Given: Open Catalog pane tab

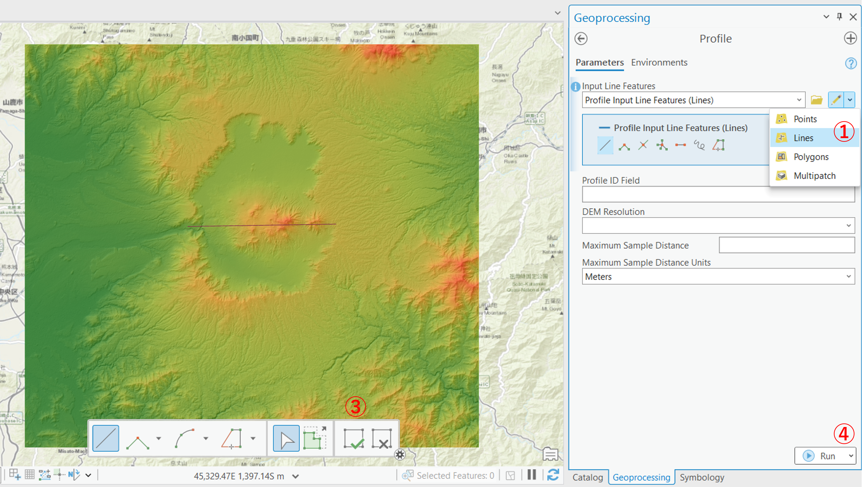Looking at the screenshot, I should click(588, 478).
